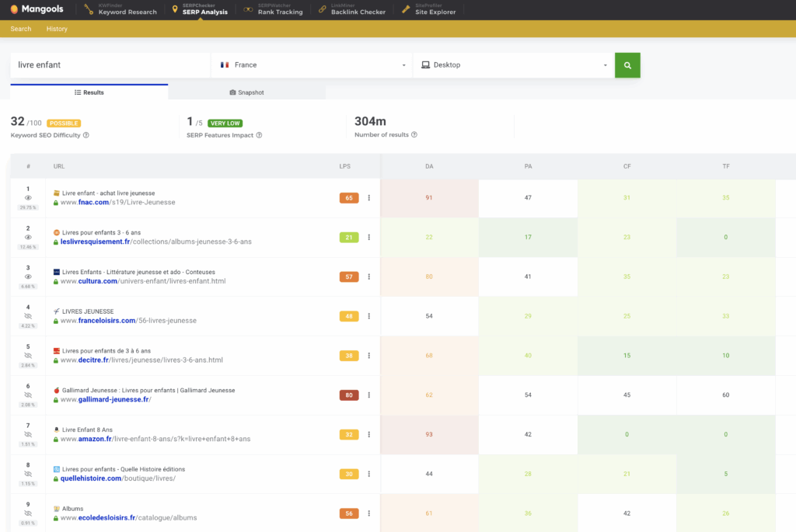Open SERPChecker SERP Analysis
This screenshot has height=532, width=796.
pyautogui.click(x=200, y=9)
